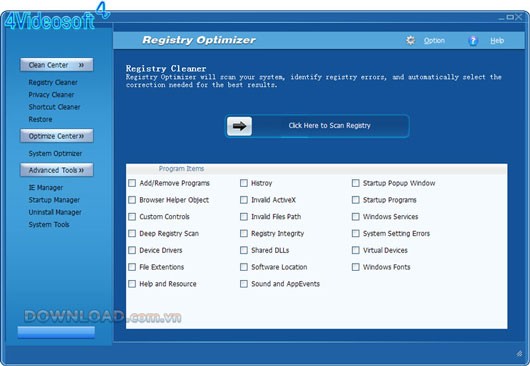Tick the Startup Popup Window checkbox
The width and height of the screenshot is (530, 366).
356,183
